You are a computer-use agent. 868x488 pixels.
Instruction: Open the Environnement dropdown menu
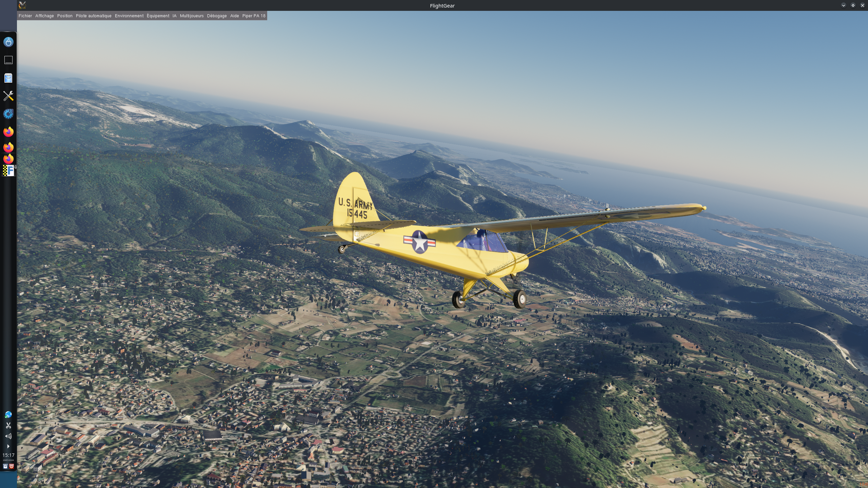tap(129, 16)
